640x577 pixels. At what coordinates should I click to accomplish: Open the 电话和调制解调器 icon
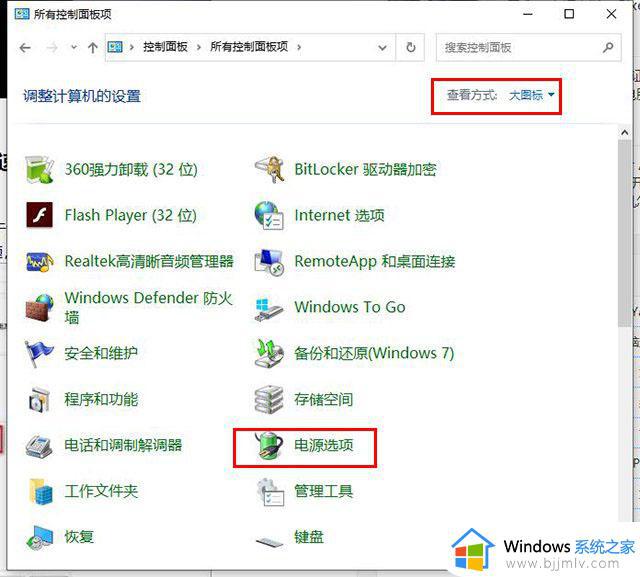click(39, 446)
